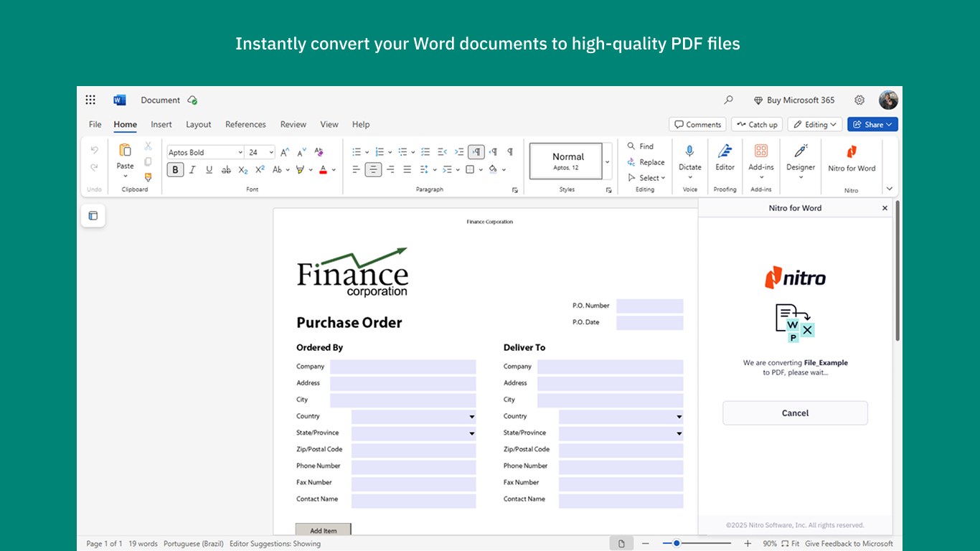Open the Editor proofing tool
The width and height of the screenshot is (980, 551).
click(x=725, y=157)
